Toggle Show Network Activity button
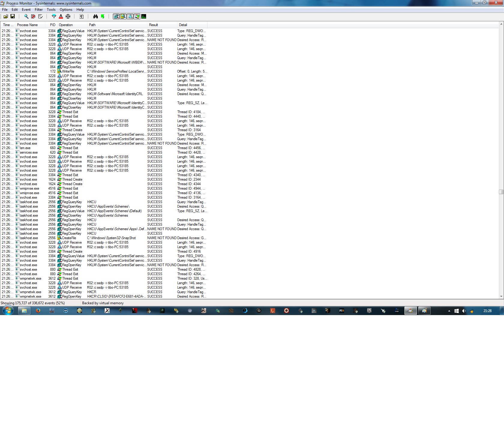 coord(130,17)
